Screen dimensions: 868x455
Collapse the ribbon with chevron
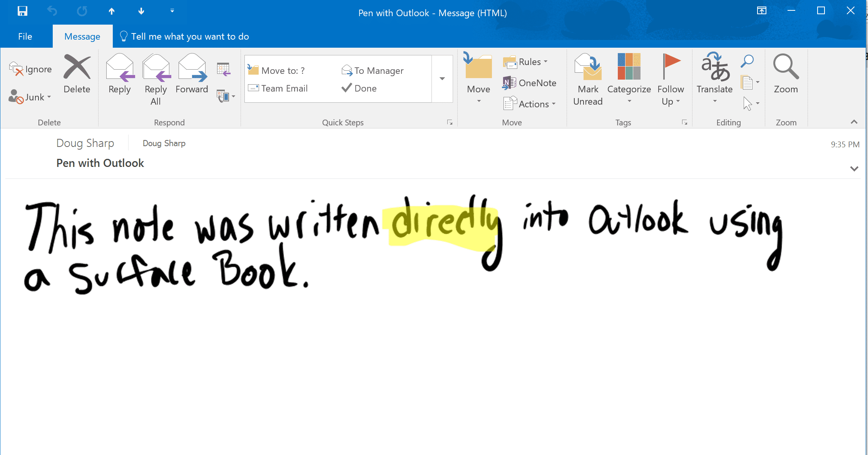854,122
